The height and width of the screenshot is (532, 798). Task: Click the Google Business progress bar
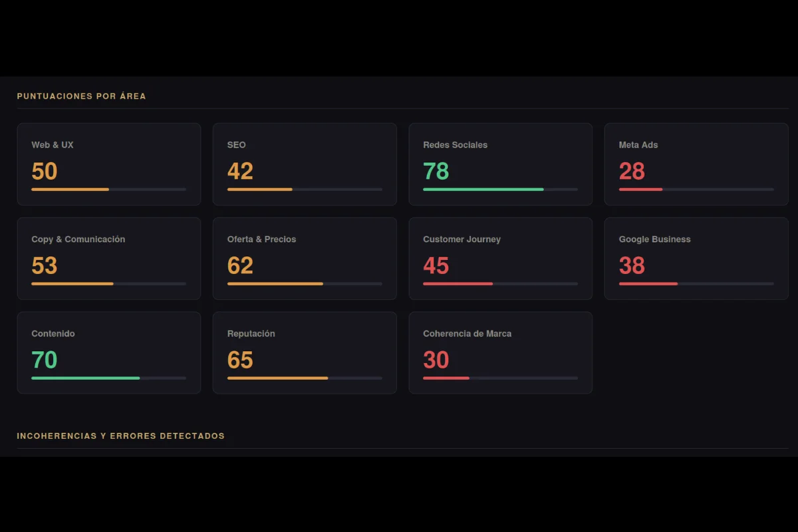[696, 284]
